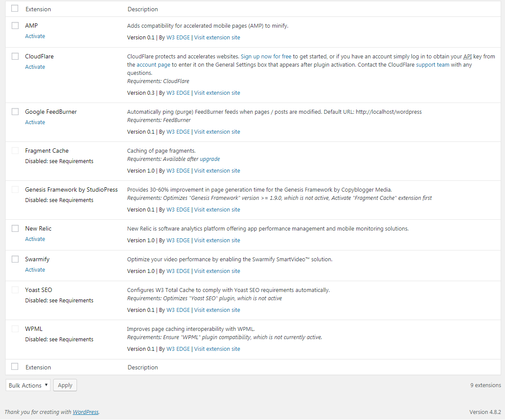Screen dimensions: 505x420
Task: Check the Swarmify extension checkbox
Action: [x=15, y=259]
